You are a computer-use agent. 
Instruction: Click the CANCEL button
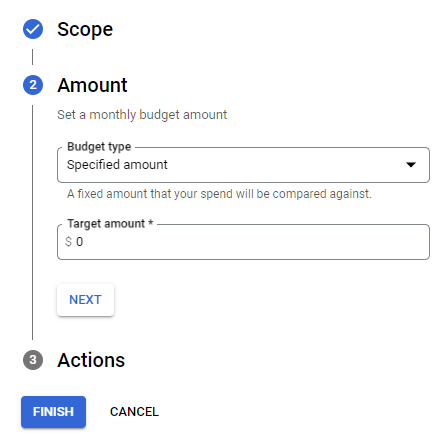(x=134, y=412)
